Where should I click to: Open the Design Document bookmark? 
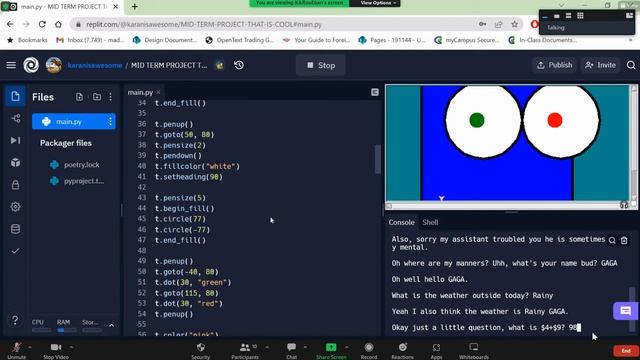coord(164,40)
